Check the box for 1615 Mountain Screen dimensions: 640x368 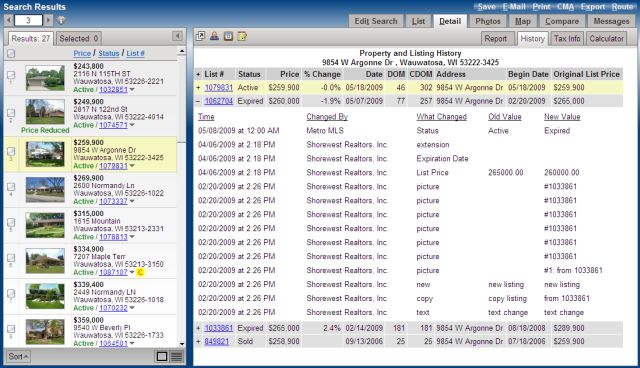coord(11,222)
